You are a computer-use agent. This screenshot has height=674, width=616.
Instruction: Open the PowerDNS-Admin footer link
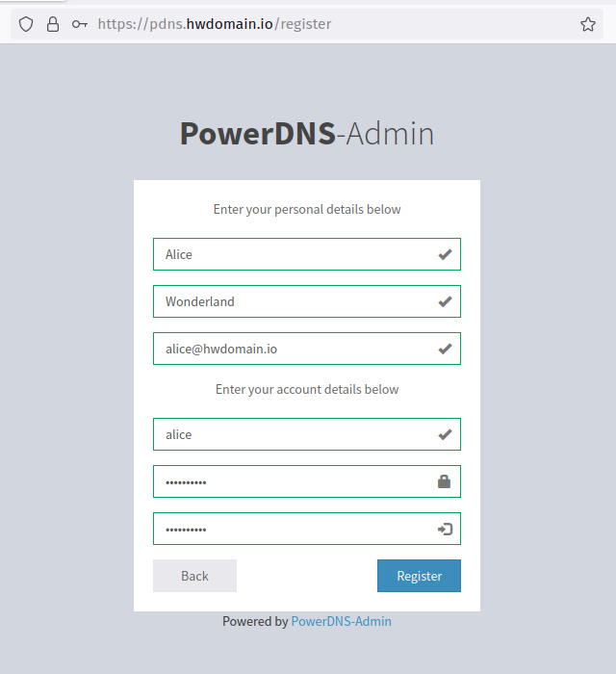tap(341, 621)
